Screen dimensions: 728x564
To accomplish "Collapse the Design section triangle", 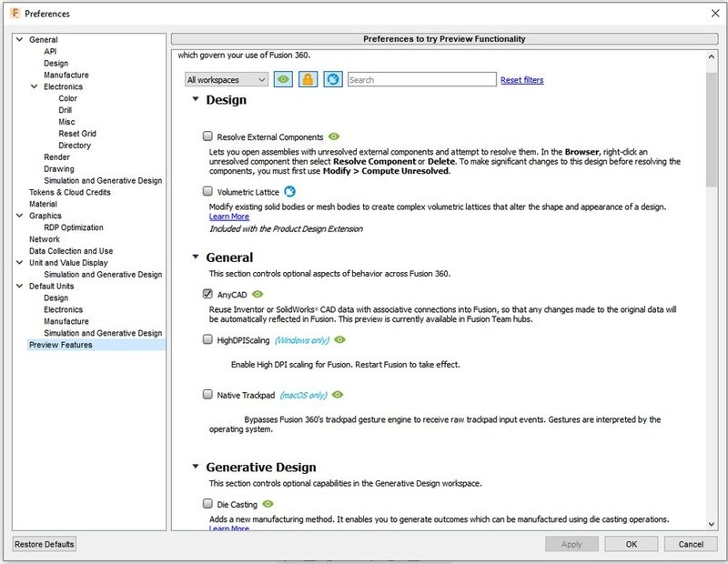I will point(195,100).
